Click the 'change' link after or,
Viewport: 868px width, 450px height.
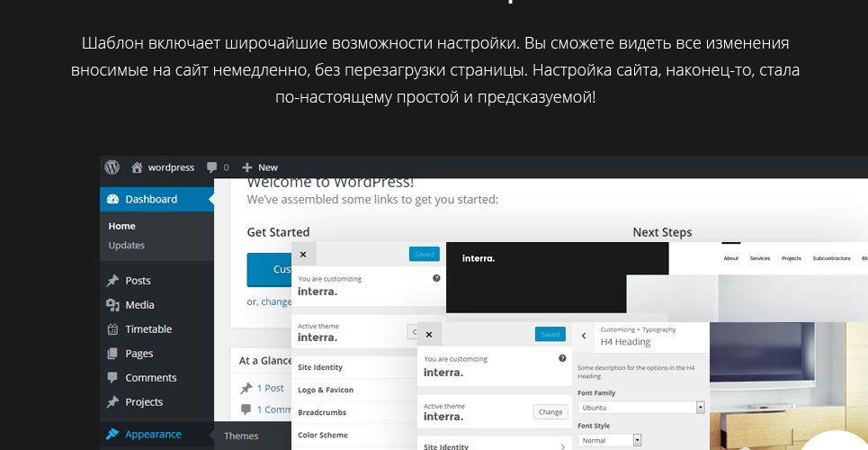pos(276,302)
